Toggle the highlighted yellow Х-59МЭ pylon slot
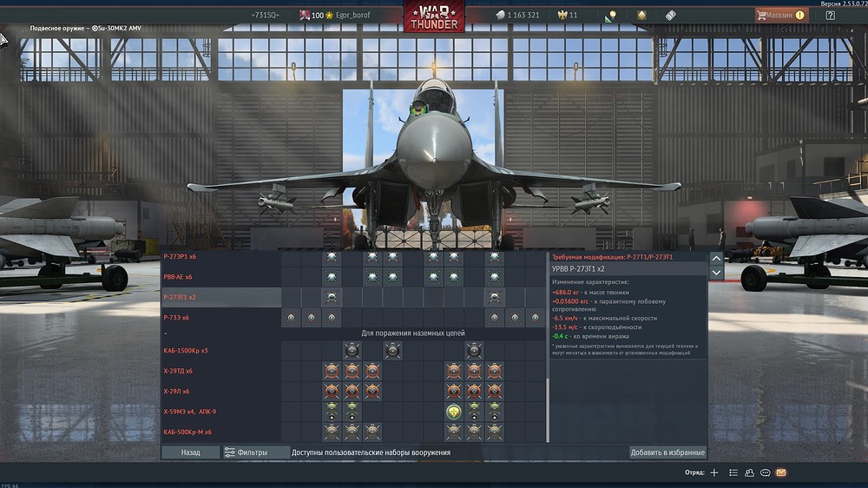The image size is (868, 488). click(453, 412)
